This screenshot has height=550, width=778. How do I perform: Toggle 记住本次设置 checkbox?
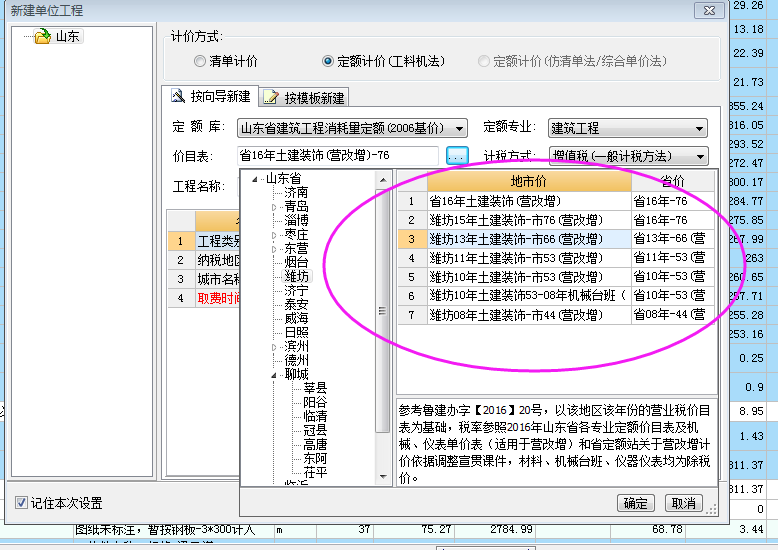pyautogui.click(x=21, y=502)
